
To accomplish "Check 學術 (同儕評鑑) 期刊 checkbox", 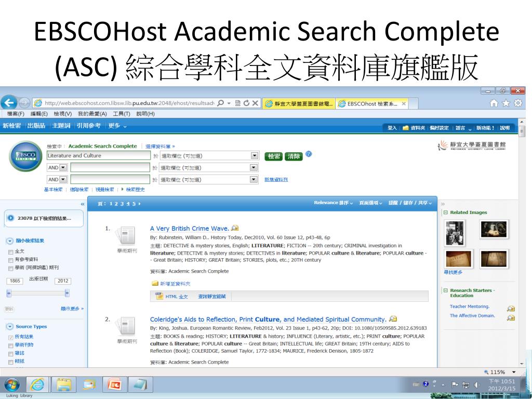I will coord(10,269).
